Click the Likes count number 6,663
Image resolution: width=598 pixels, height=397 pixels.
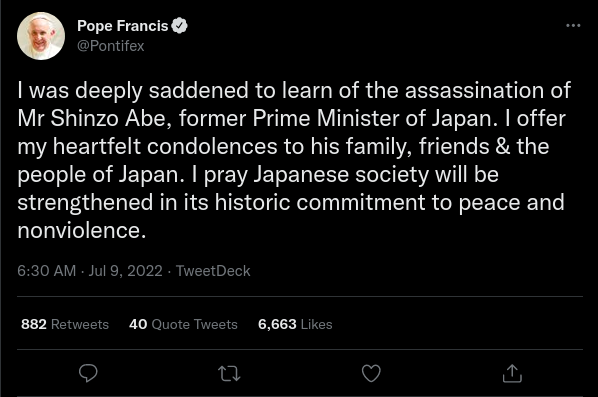[277, 324]
